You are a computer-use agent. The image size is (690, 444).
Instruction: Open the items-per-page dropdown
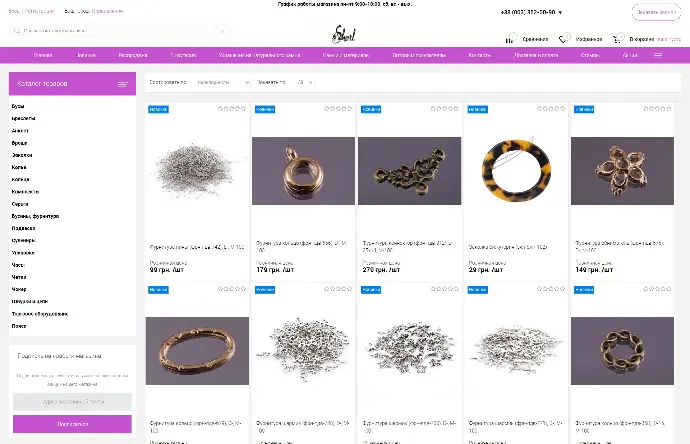pos(305,82)
